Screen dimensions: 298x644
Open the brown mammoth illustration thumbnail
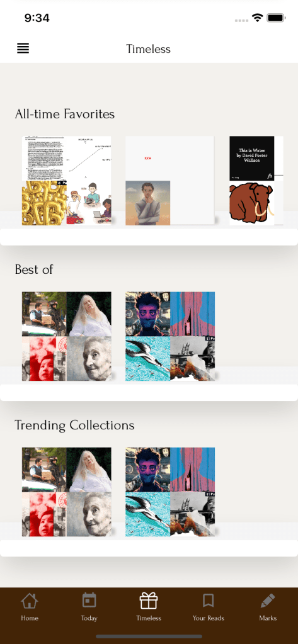(x=252, y=203)
